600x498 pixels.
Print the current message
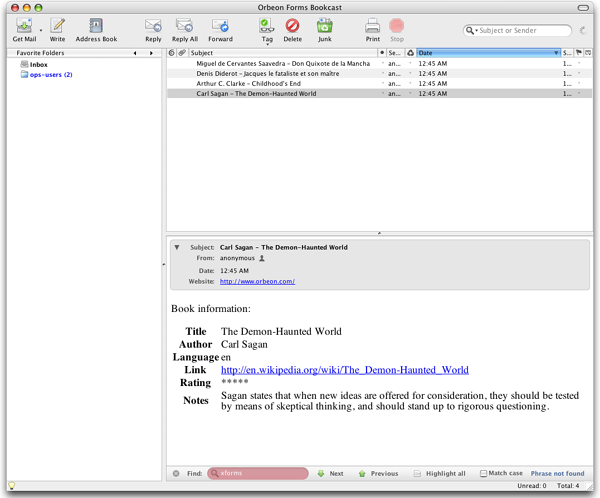372,26
